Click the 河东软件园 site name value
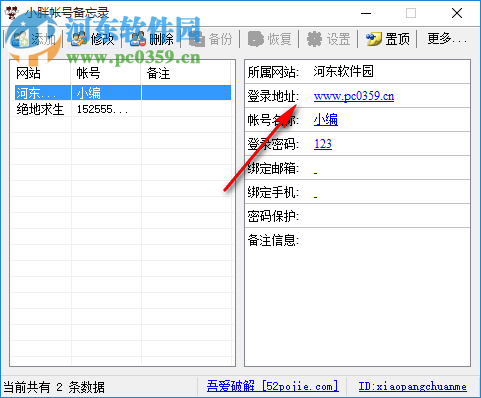Viewport: 481px width, 398px height. tap(343, 71)
